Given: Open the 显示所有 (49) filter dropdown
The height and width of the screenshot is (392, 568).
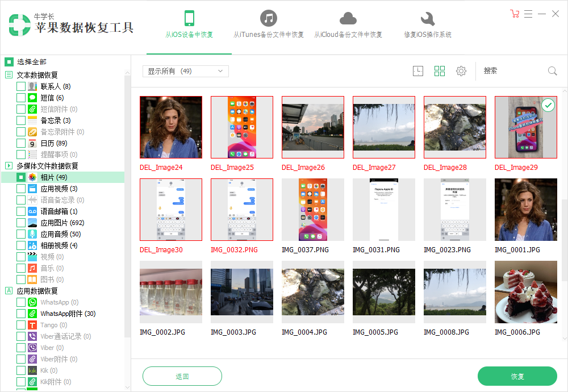Looking at the screenshot, I should tap(186, 72).
